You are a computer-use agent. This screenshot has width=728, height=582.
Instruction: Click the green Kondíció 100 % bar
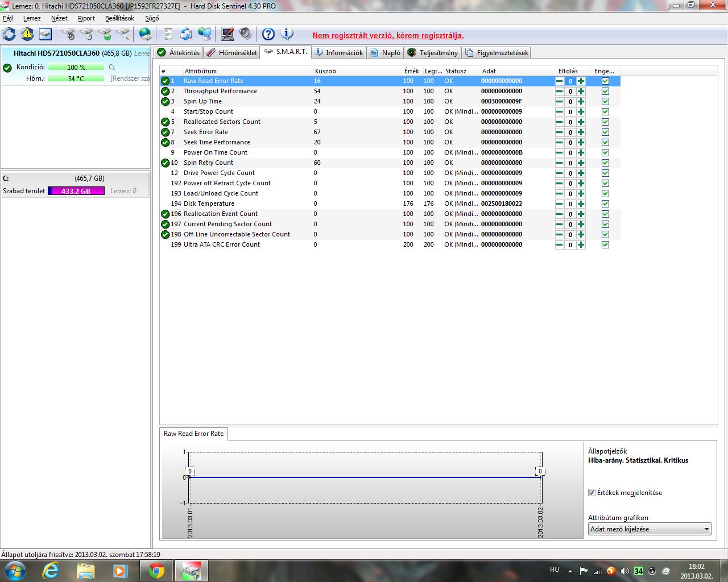click(x=76, y=67)
